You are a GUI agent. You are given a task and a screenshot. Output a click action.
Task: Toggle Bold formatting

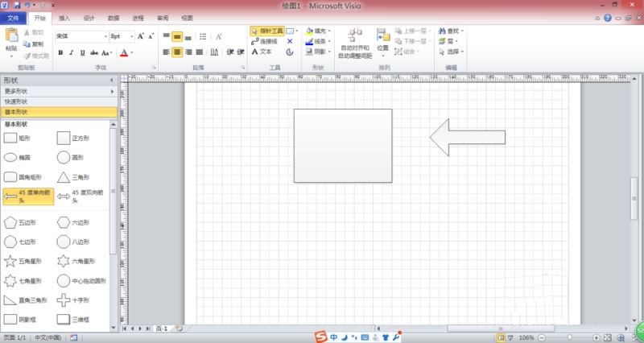[x=61, y=52]
